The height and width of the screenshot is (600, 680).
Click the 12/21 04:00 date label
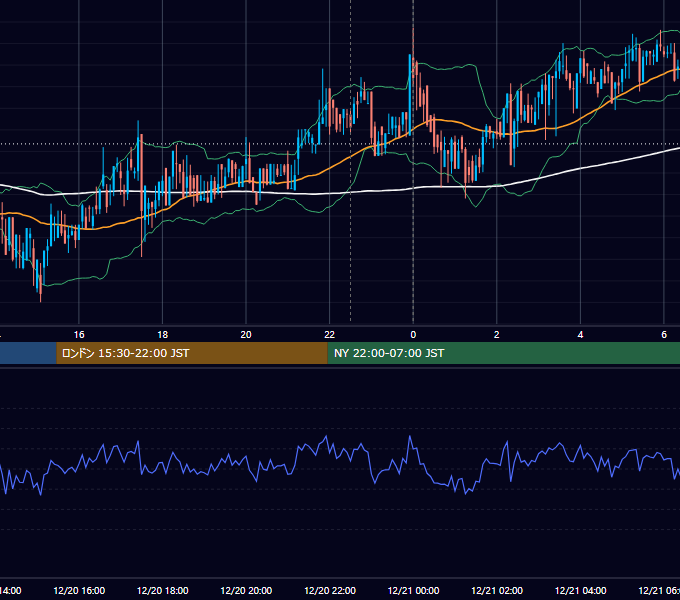coord(581,590)
